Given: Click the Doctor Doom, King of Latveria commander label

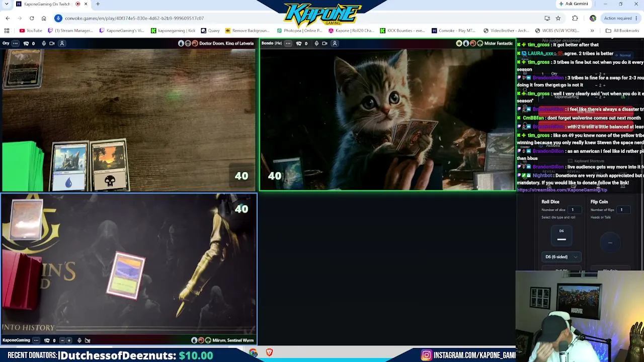Looking at the screenshot, I should coord(226,43).
